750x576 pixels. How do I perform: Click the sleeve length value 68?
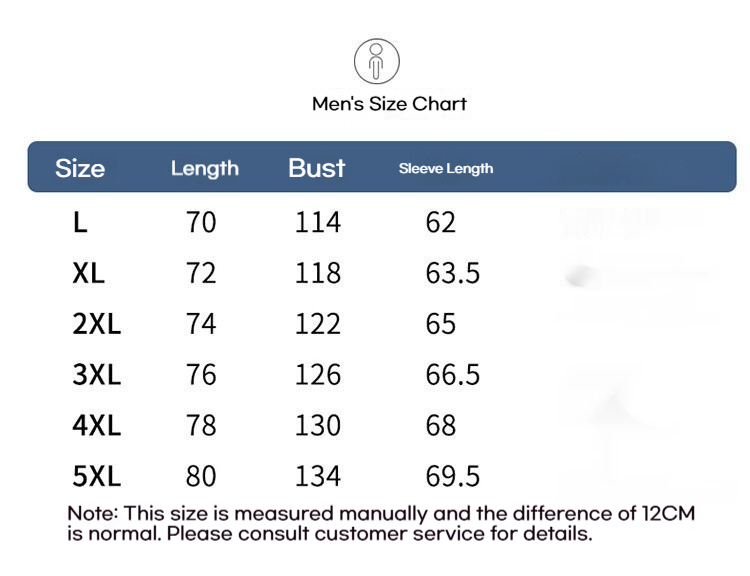coord(441,425)
